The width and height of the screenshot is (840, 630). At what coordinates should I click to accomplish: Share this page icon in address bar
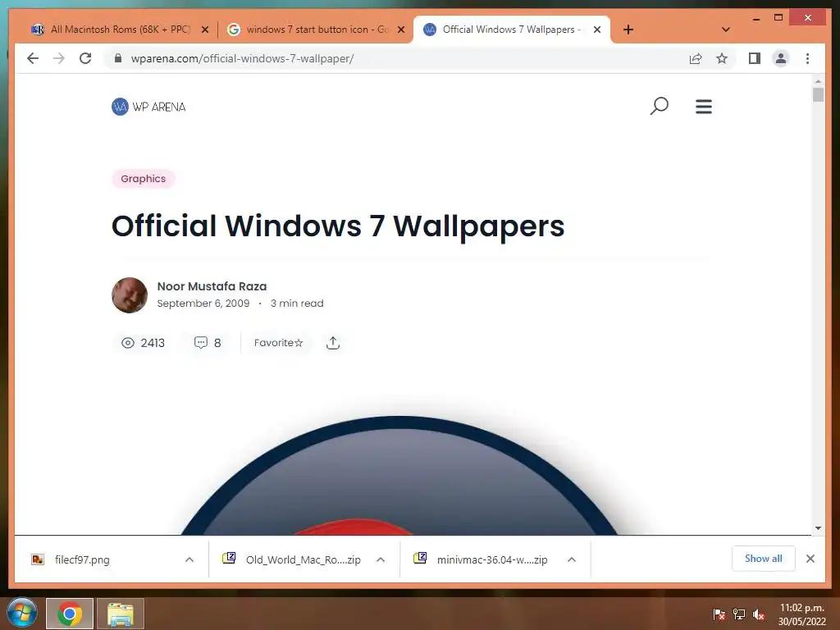(x=696, y=58)
